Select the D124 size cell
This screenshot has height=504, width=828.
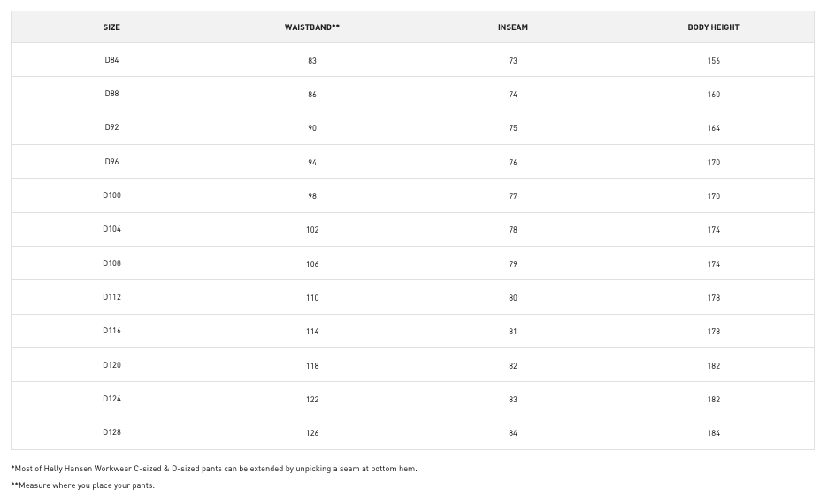coord(111,399)
